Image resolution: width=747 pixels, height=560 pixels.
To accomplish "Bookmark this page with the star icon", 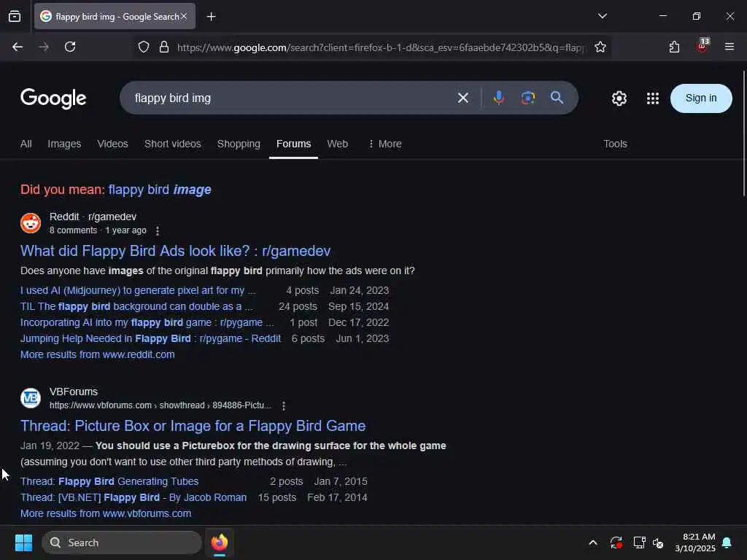I will (600, 47).
